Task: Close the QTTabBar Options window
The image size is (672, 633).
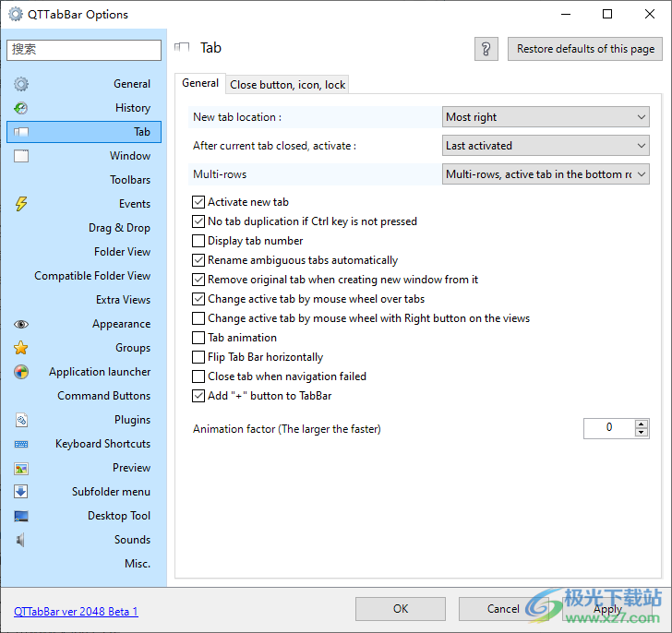Action: coord(650,14)
